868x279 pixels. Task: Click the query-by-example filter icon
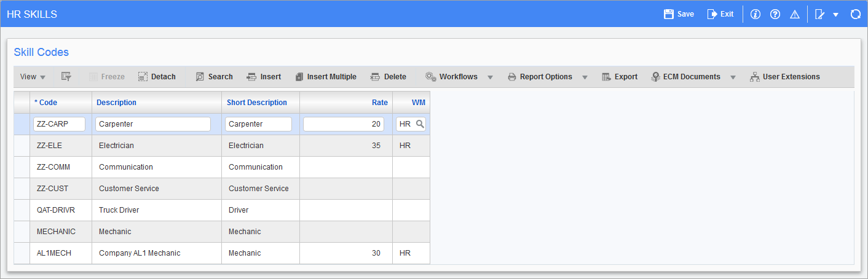[x=66, y=77]
